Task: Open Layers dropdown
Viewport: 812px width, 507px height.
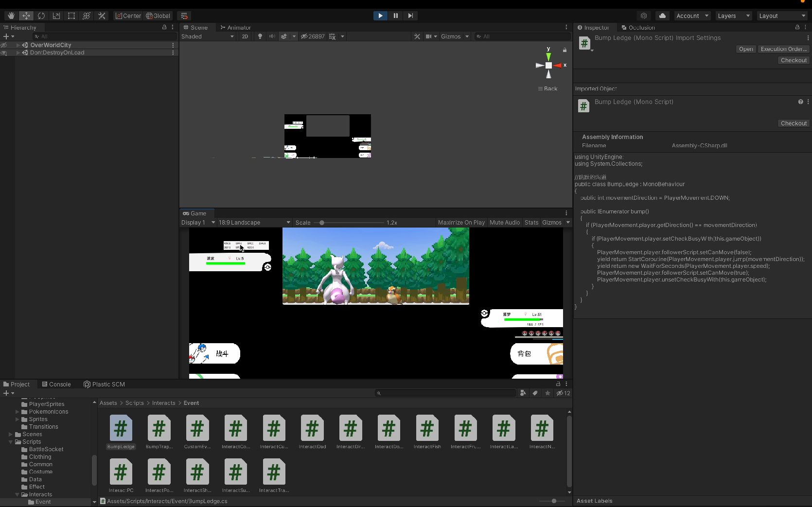Action: (734, 16)
